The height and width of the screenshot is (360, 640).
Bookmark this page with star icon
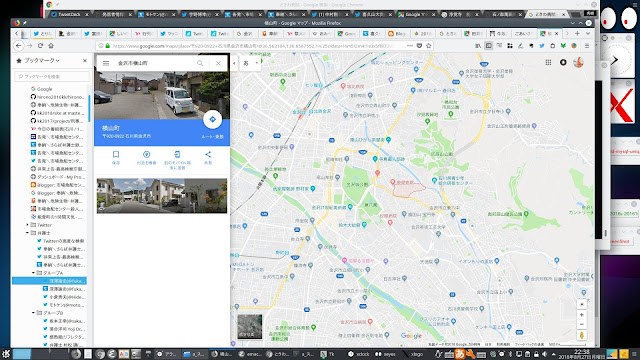[x=429, y=46]
